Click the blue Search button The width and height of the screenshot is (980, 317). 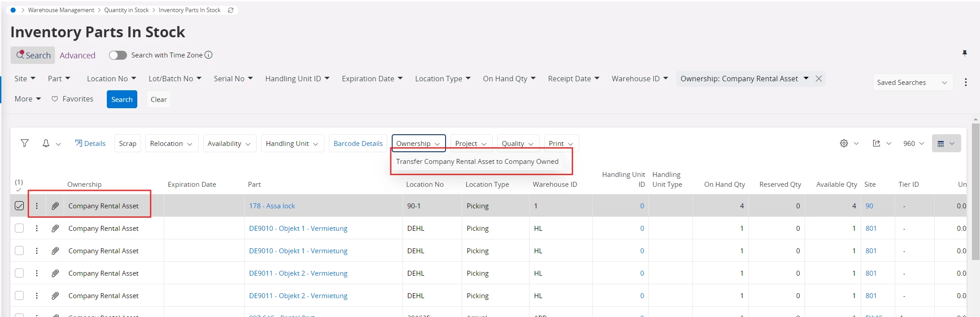(122, 99)
